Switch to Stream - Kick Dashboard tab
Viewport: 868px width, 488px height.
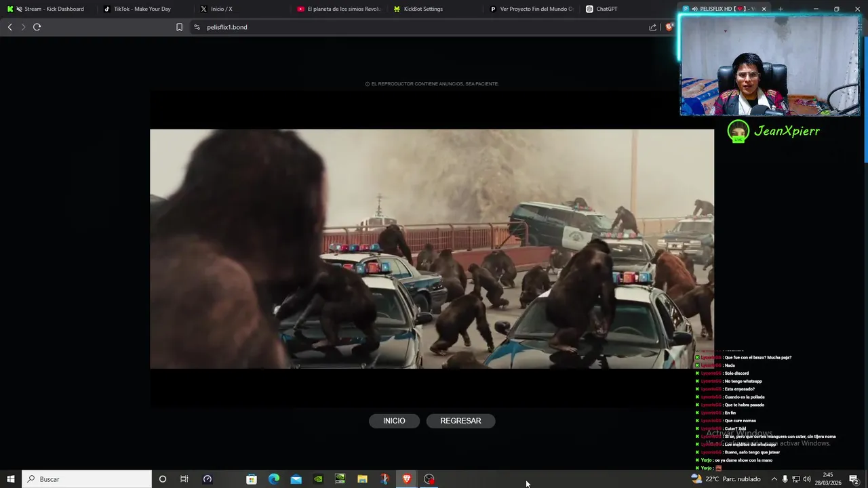point(49,9)
